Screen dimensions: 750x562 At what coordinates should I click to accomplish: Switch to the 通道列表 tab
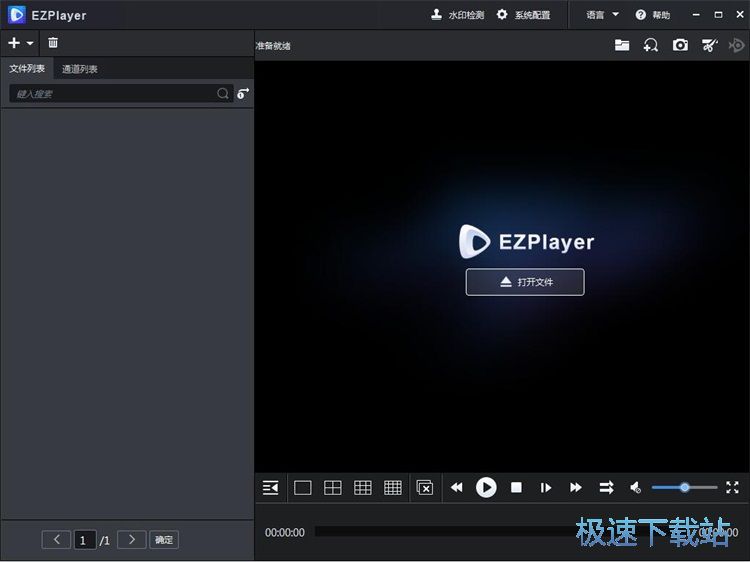80,69
